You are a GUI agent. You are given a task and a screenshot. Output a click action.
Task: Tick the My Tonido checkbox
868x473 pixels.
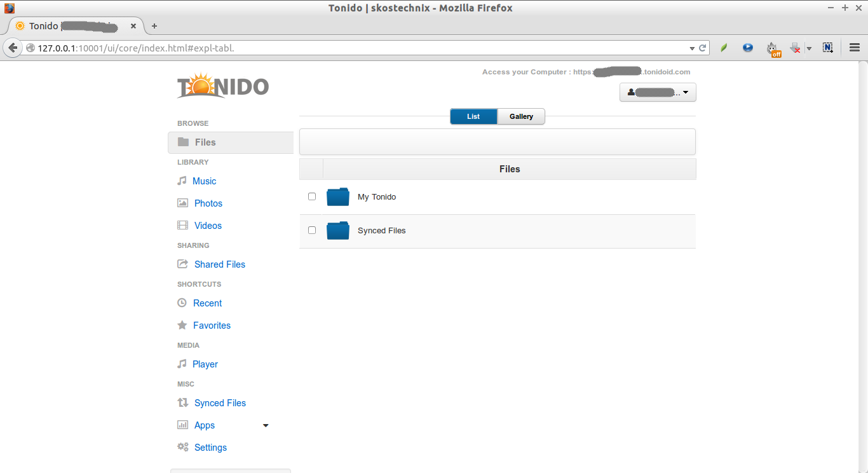click(312, 196)
